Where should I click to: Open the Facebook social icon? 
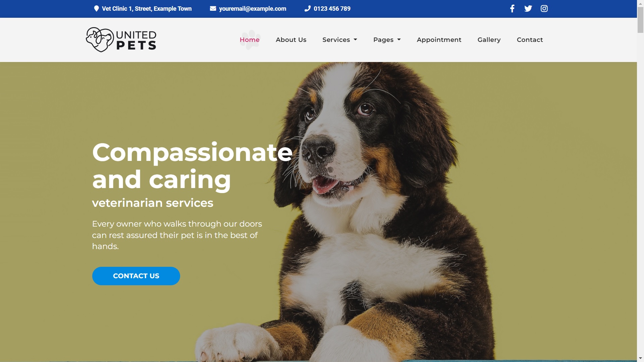pyautogui.click(x=512, y=9)
